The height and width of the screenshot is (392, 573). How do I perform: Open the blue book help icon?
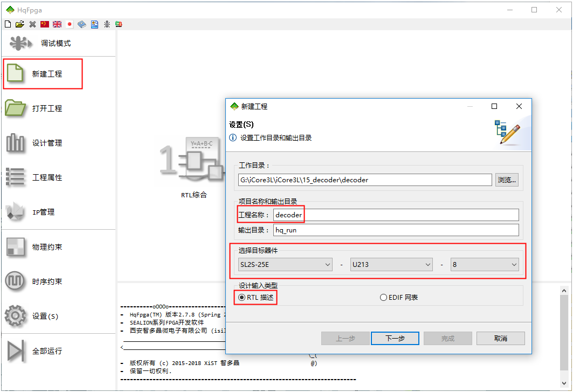(82, 24)
